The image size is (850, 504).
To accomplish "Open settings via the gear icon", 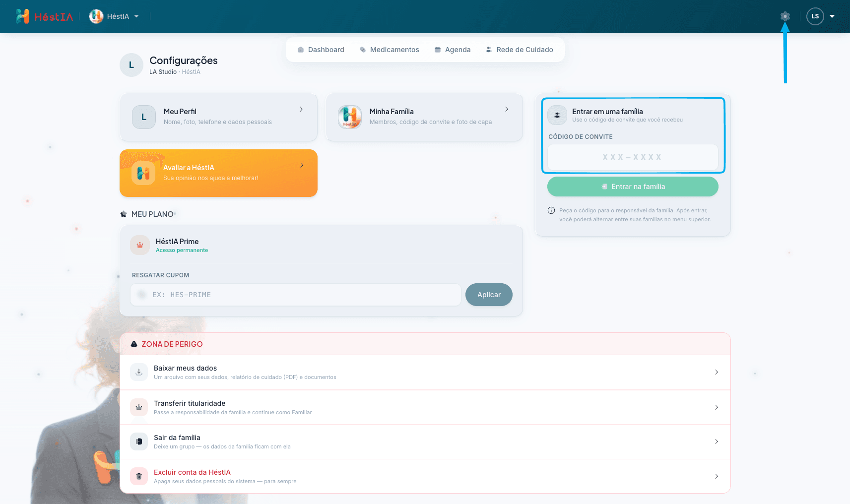I will tap(785, 16).
